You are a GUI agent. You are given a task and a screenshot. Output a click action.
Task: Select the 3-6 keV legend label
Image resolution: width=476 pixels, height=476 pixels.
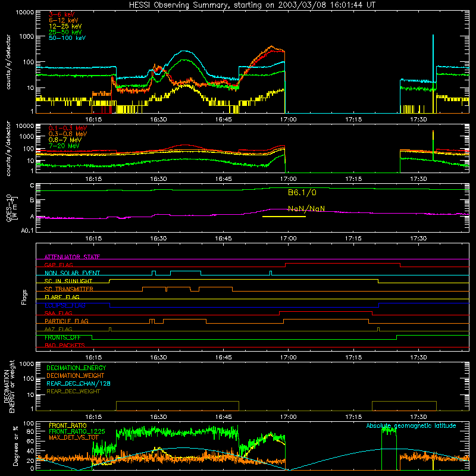click(x=62, y=14)
